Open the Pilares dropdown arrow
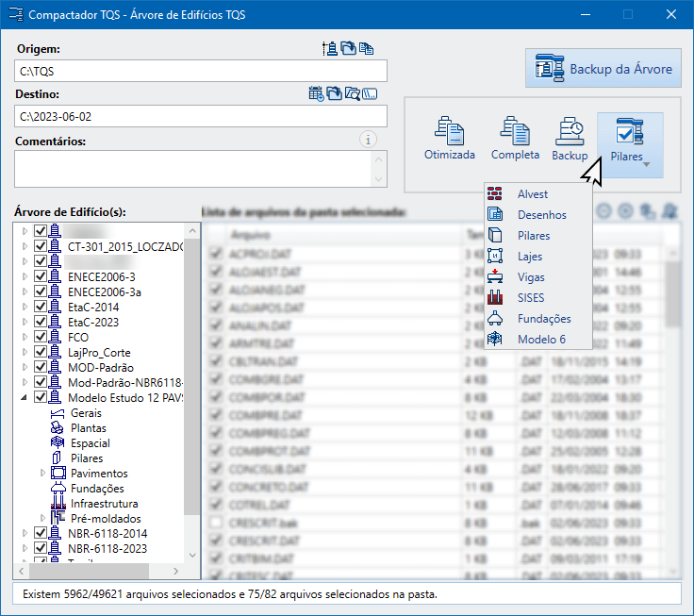The width and height of the screenshot is (694, 616). click(646, 165)
